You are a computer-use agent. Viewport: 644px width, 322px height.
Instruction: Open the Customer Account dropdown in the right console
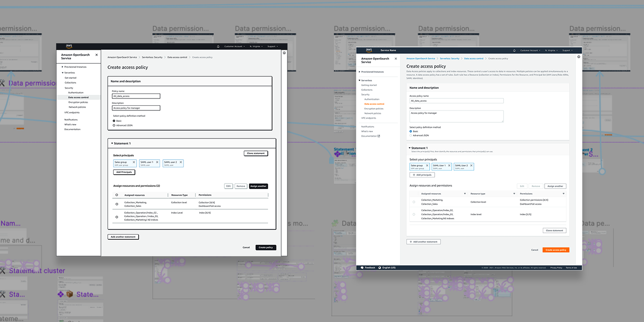tap(530, 50)
